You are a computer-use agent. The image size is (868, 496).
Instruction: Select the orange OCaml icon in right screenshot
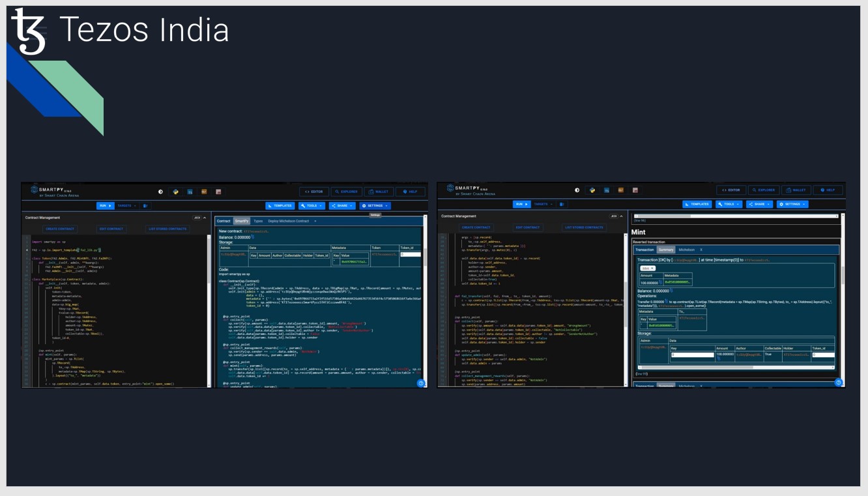click(x=620, y=190)
